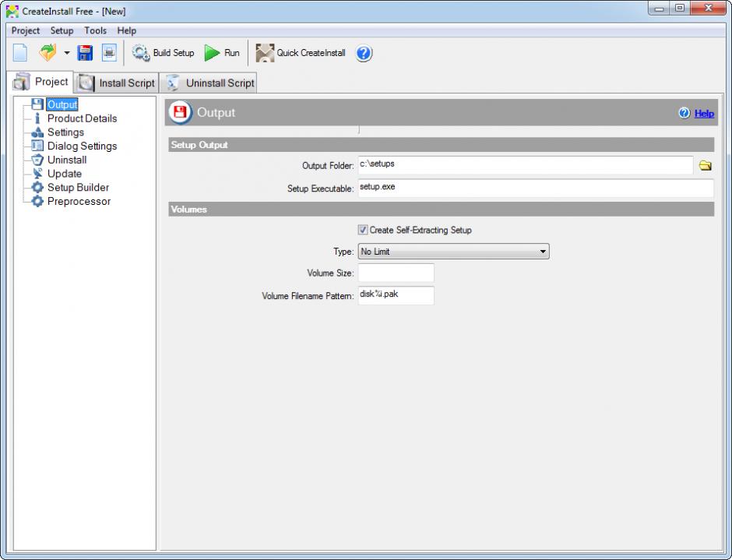
Task: Click the Run label in toolbar
Action: pos(231,53)
